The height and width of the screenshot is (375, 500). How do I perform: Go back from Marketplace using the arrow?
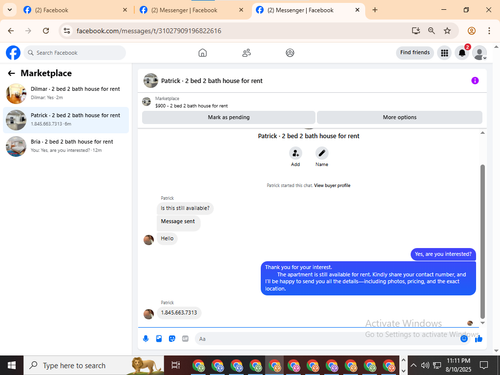11,73
